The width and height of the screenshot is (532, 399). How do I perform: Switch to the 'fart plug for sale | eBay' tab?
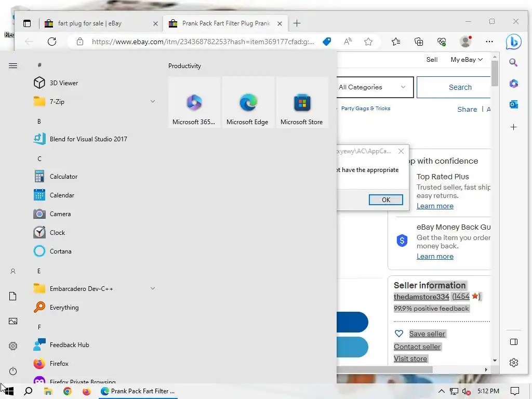(101, 23)
